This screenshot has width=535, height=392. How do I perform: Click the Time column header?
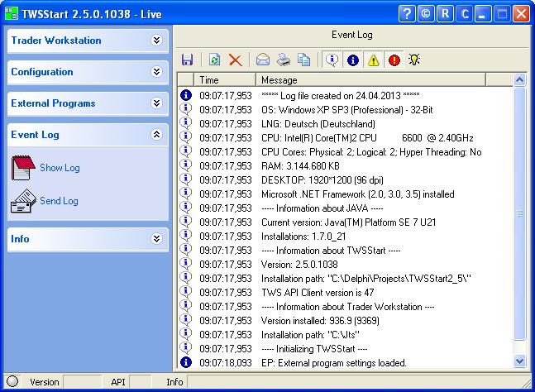[225, 80]
